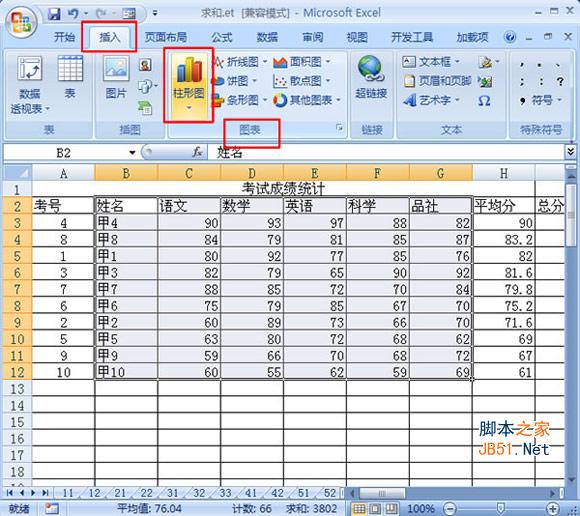Zoom out with the minus button
The image size is (580, 516).
(449, 509)
